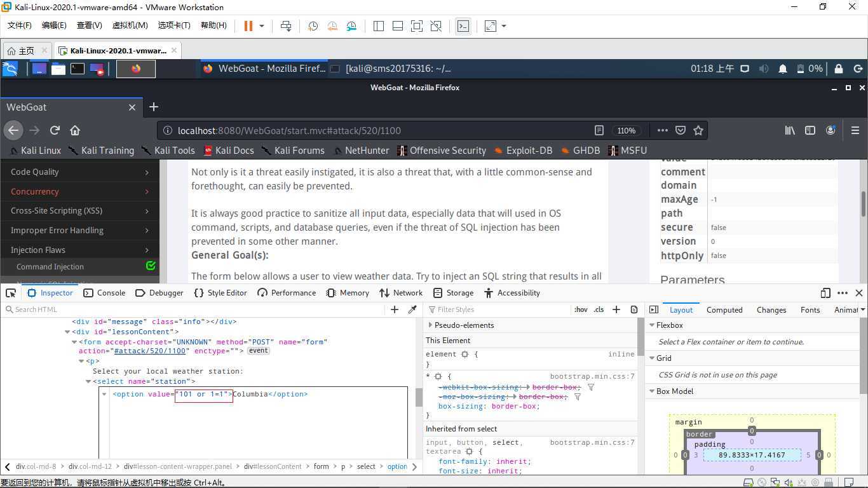Collapse the form node in markup
This screenshot has width=868, height=488.
click(74, 342)
